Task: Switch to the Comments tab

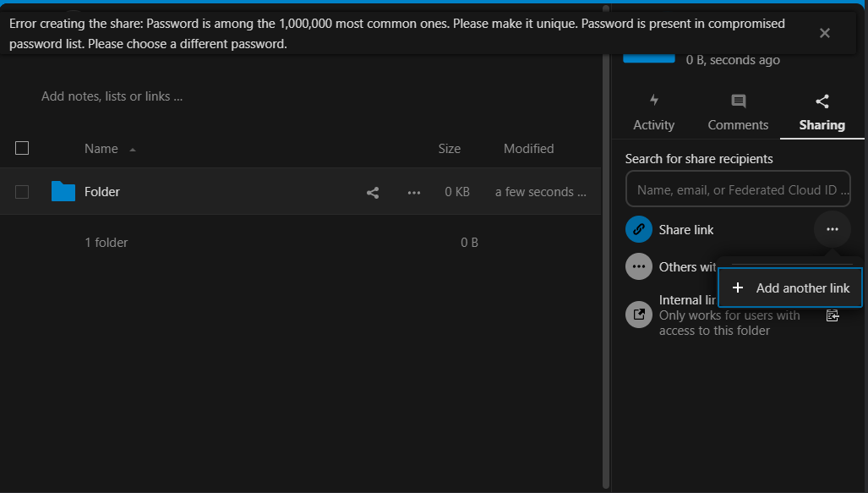Action: point(738,113)
